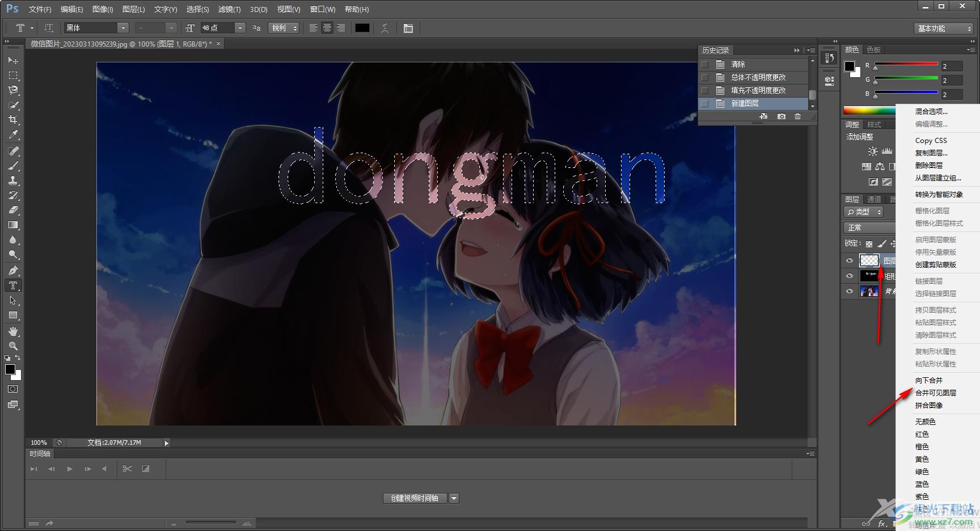
Task: Select the Eraser tool
Action: click(13, 210)
